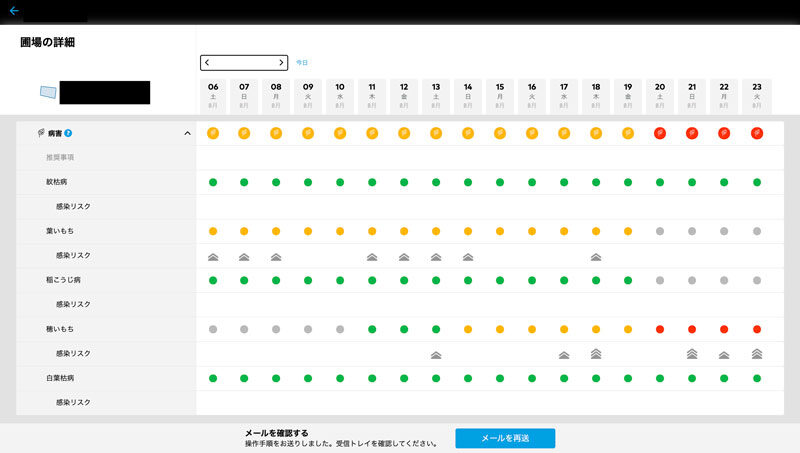Click 白葉枯病 green dot for 23

[757, 378]
